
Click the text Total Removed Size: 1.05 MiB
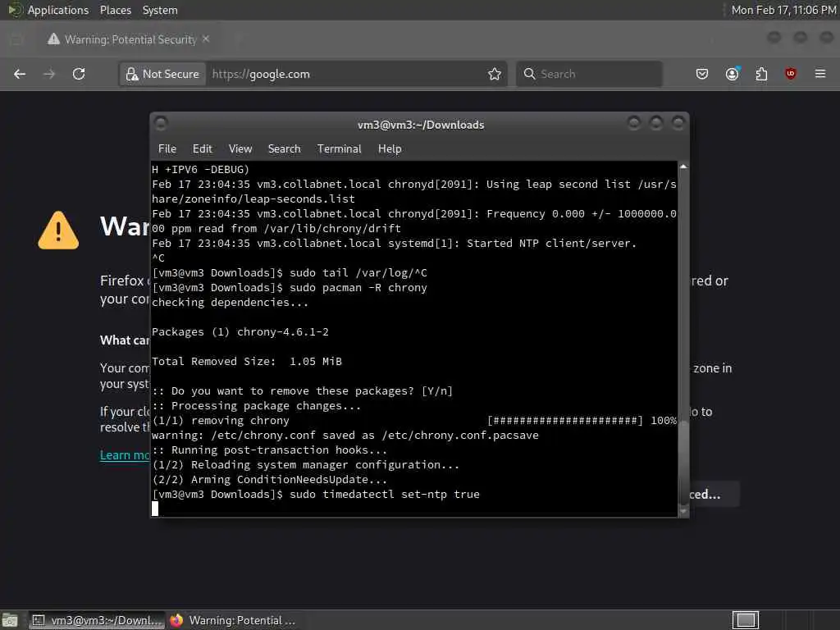(x=246, y=362)
